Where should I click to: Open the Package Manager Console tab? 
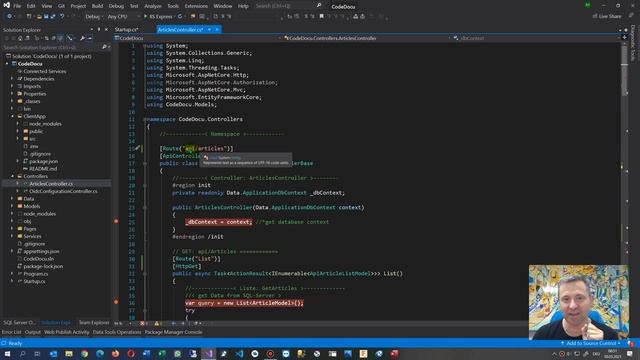(173, 332)
